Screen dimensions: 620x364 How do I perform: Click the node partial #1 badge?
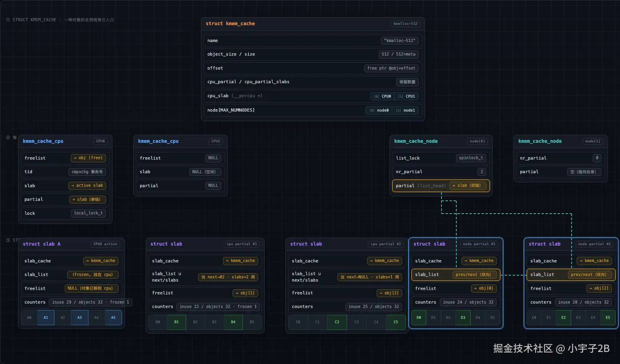(479, 244)
